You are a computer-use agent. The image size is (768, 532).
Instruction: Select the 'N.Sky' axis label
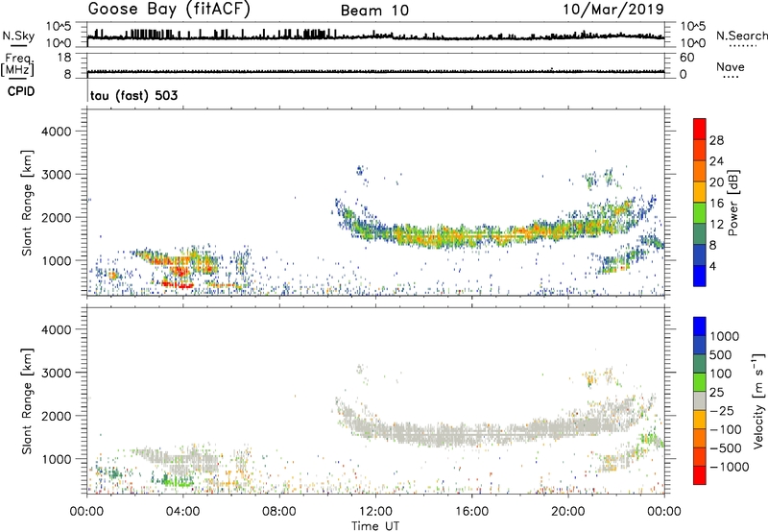tap(18, 36)
